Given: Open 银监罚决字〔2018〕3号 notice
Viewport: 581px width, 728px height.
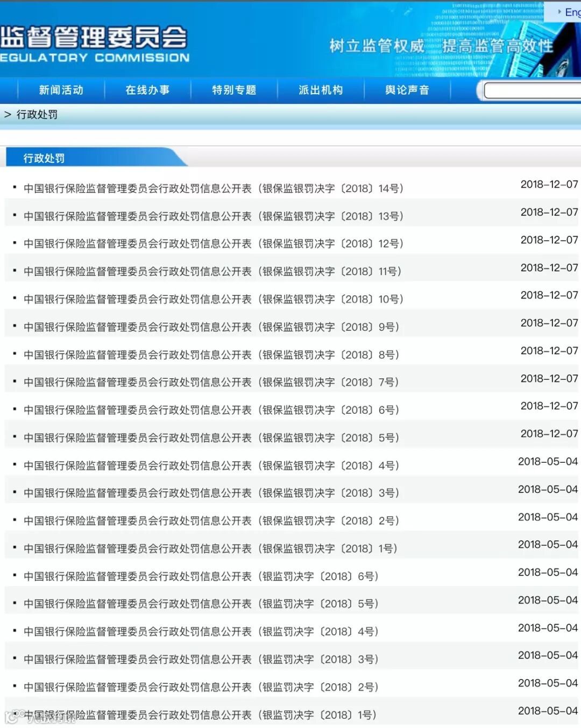Looking at the screenshot, I should (201, 660).
